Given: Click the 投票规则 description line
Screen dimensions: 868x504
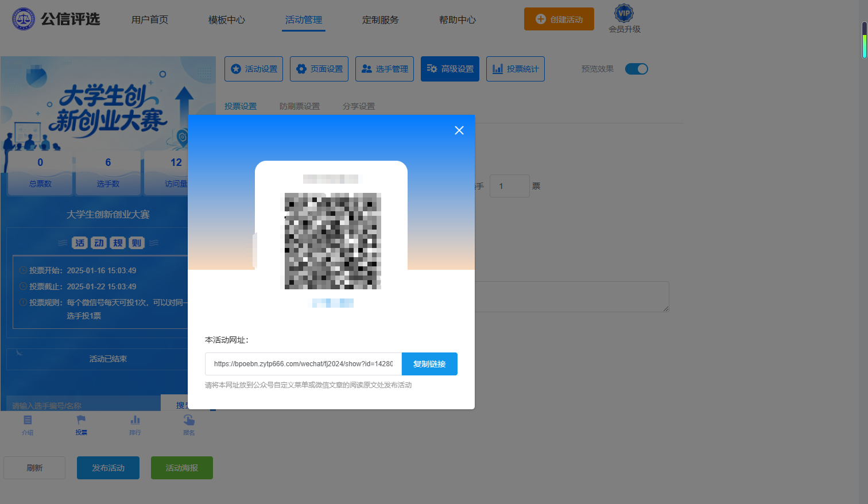Looking at the screenshot, I should click(x=104, y=309).
